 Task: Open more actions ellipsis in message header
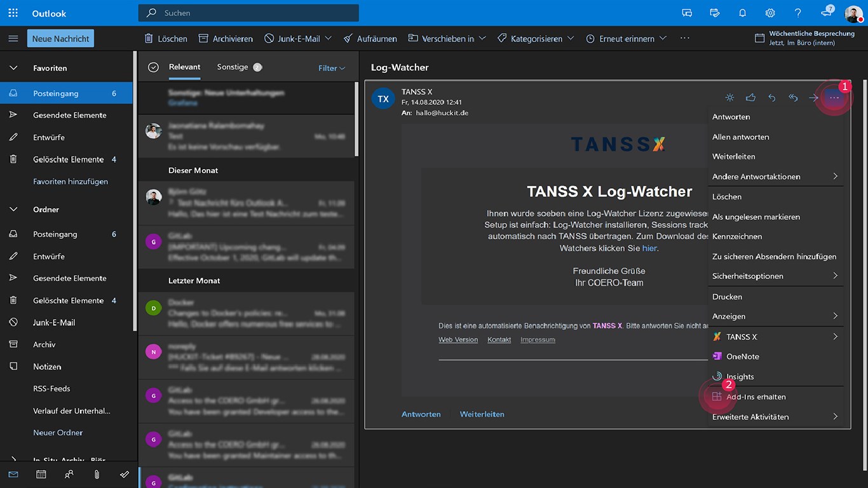pos(834,98)
